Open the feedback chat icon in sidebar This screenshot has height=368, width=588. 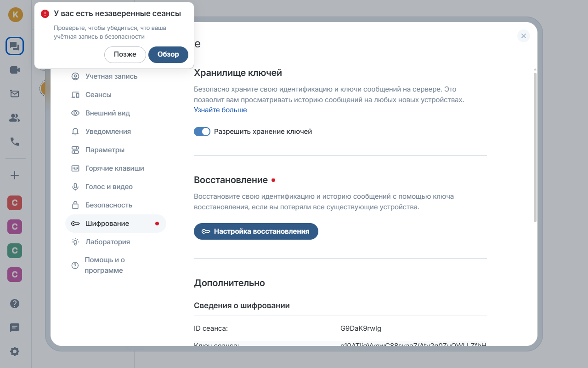[x=15, y=328]
